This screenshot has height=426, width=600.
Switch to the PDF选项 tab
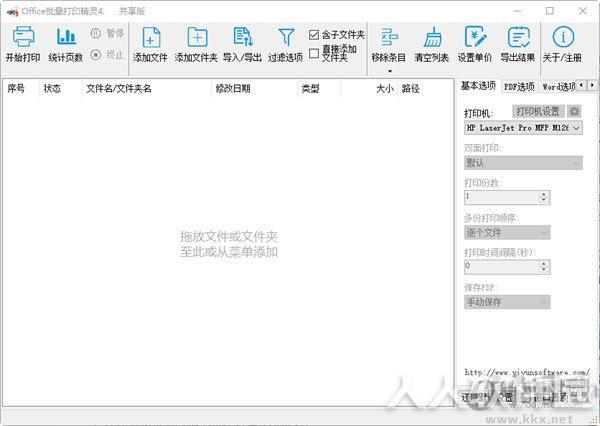(x=519, y=87)
